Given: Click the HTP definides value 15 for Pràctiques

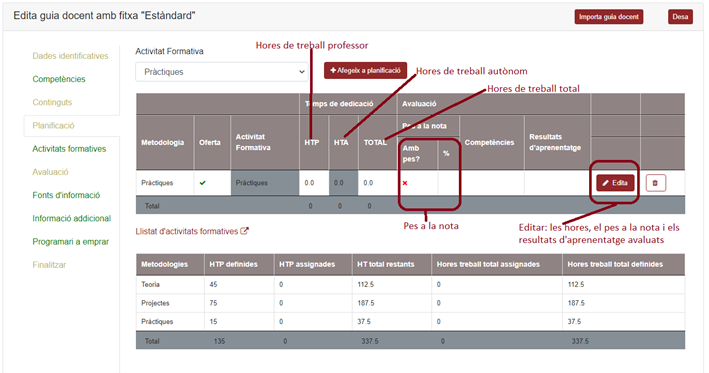Looking at the screenshot, I should pyautogui.click(x=213, y=321).
